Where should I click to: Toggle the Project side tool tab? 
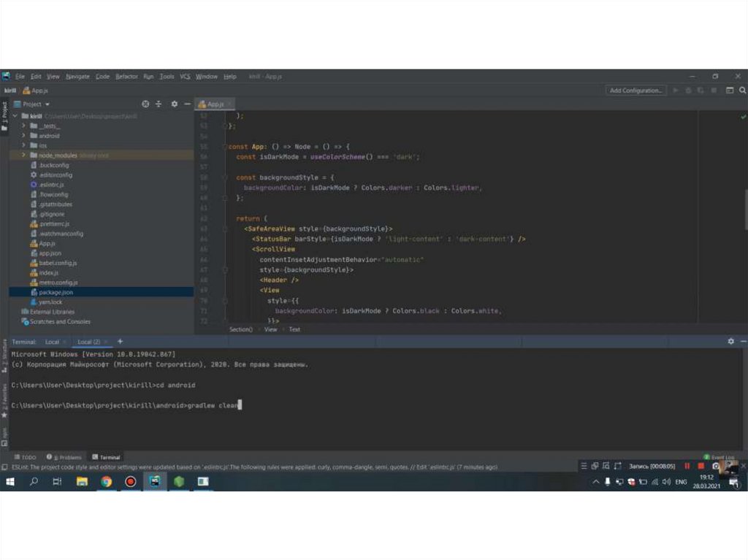[5, 118]
